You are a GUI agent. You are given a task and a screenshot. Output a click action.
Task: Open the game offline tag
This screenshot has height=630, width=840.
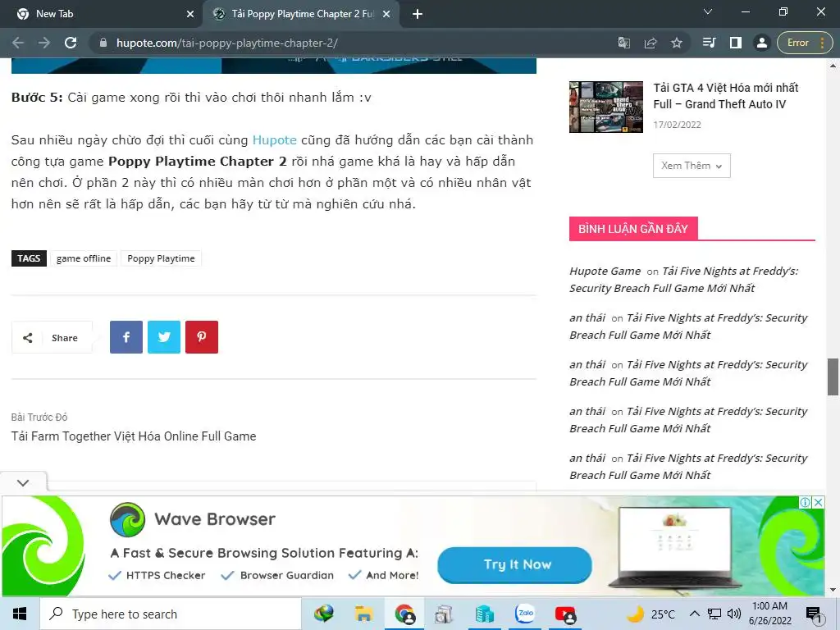pyautogui.click(x=84, y=258)
